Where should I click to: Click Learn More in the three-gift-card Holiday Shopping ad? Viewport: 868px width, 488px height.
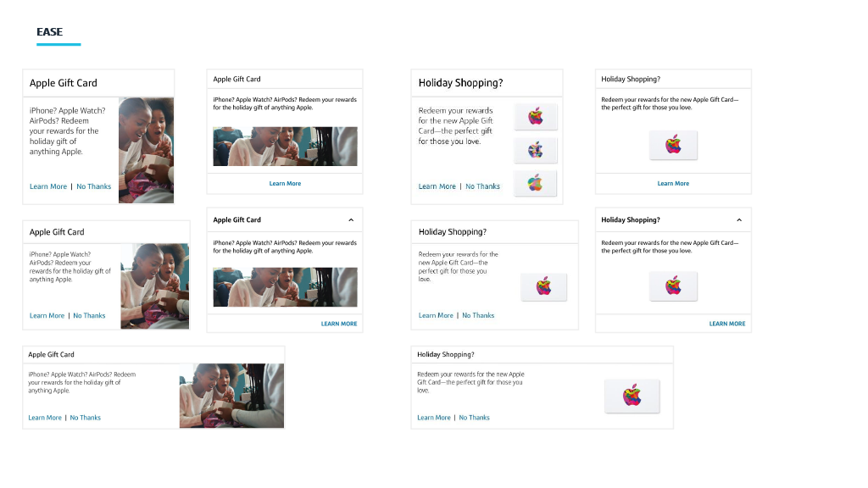click(x=437, y=186)
